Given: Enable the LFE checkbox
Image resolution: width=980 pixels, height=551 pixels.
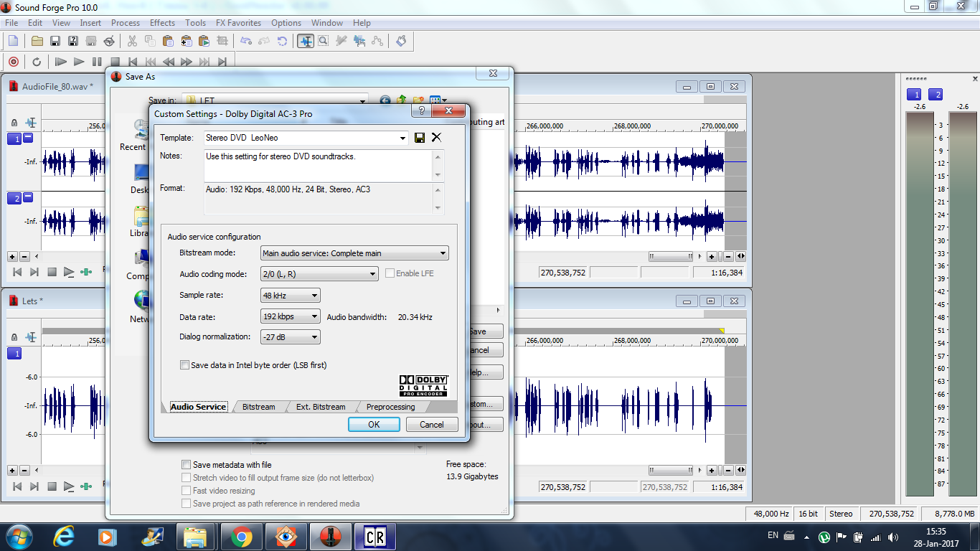Looking at the screenshot, I should (x=390, y=273).
